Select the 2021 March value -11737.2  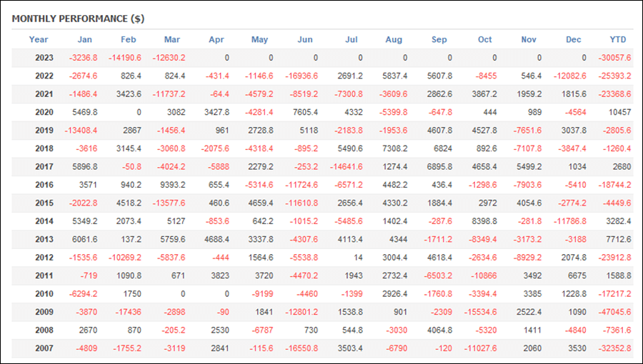coord(169,94)
